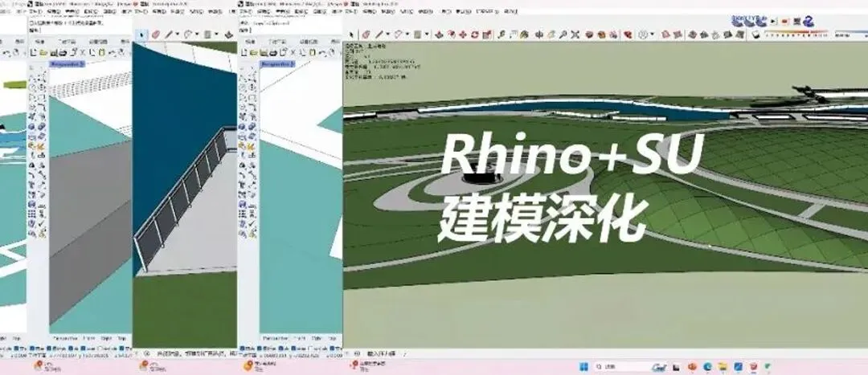Open File Explorer from the taskbar
Screen dimensions: 868x375
click(723, 367)
